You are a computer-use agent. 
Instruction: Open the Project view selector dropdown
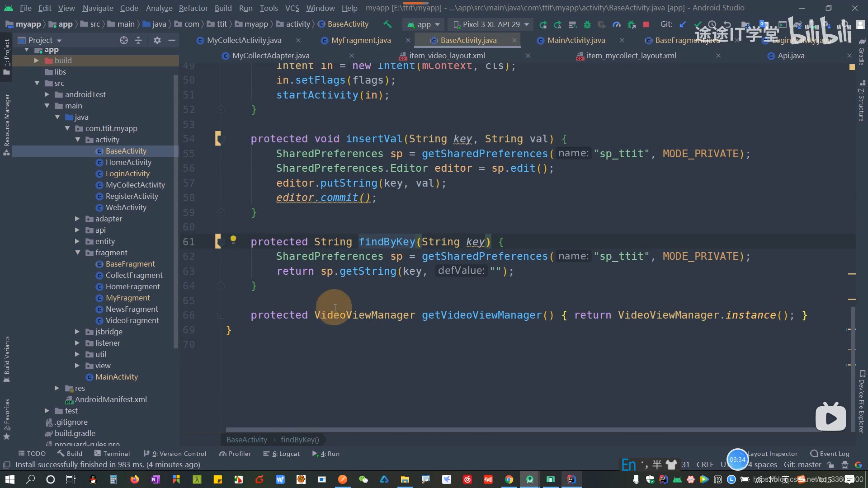40,40
